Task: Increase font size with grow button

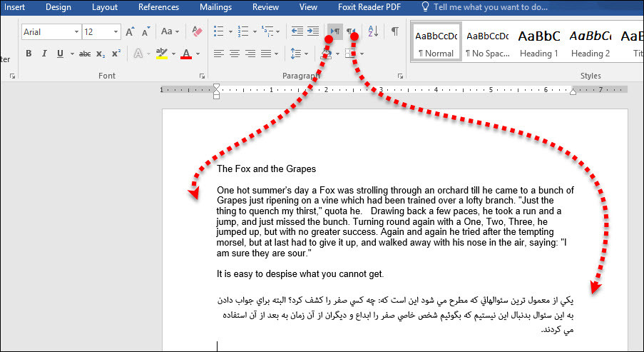Action: 131,31
